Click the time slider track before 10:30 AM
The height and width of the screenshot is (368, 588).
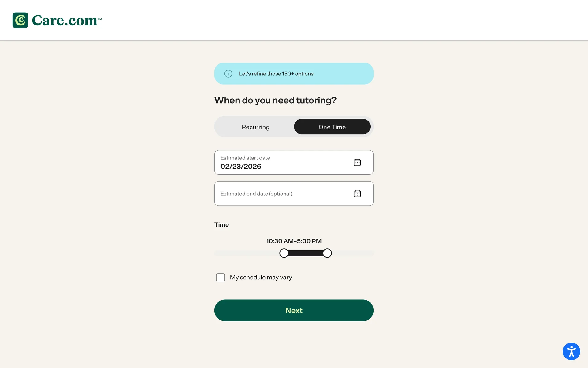point(247,253)
